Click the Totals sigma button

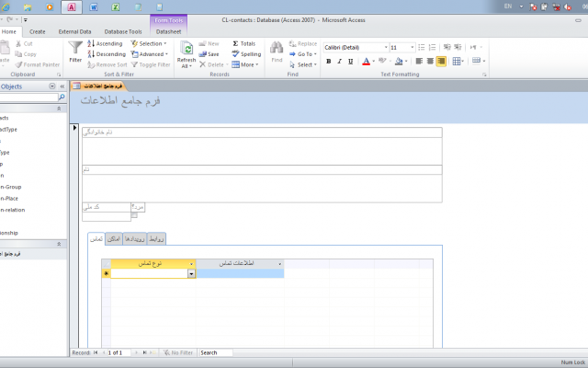coord(243,43)
